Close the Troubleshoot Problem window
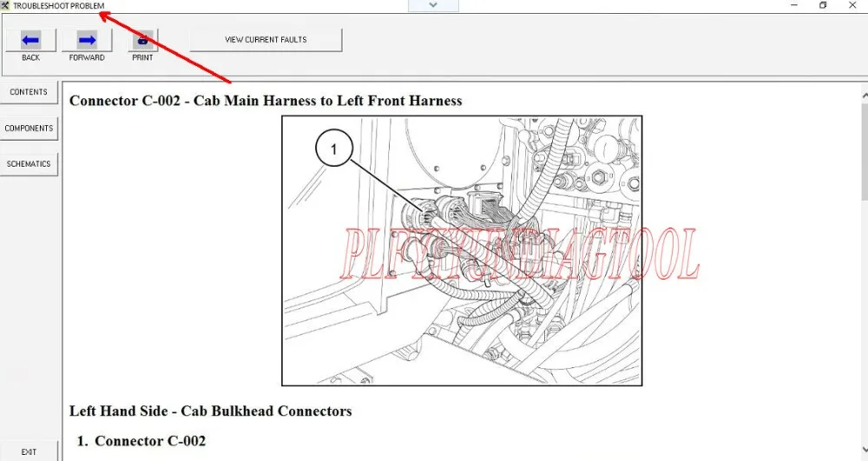This screenshot has height=461, width=868. pyautogui.click(x=852, y=5)
